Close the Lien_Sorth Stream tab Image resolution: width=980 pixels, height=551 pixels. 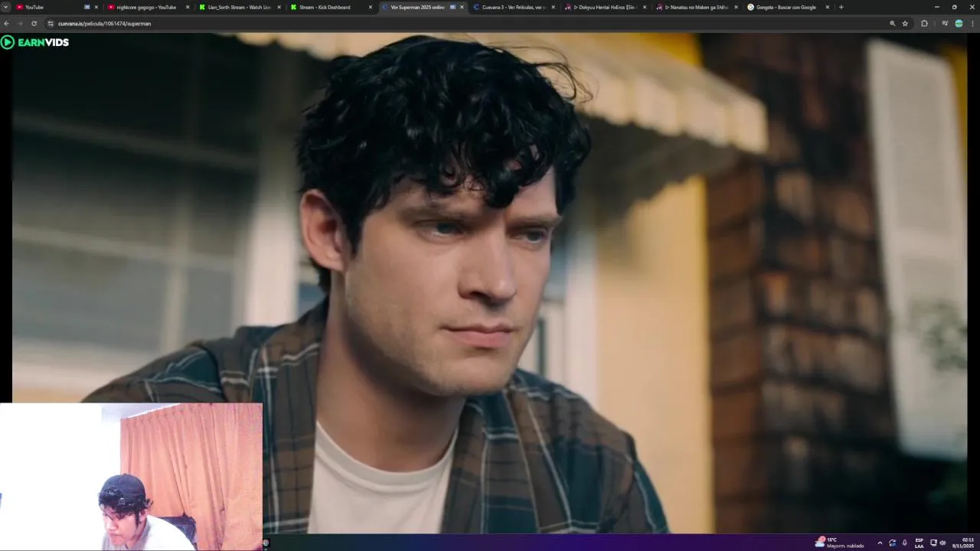tap(279, 7)
